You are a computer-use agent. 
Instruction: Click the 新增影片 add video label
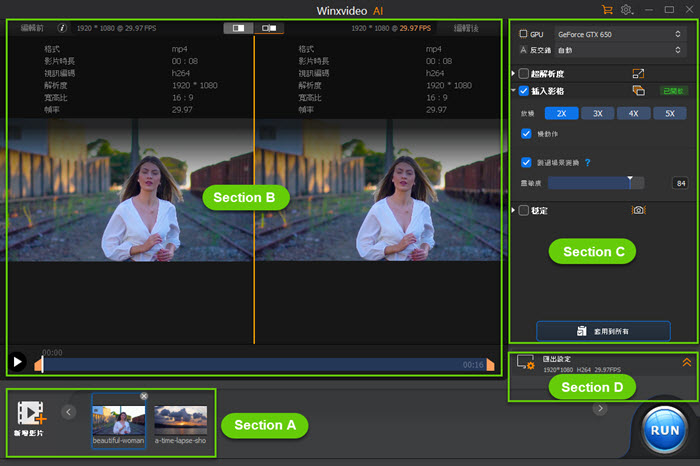point(29,433)
